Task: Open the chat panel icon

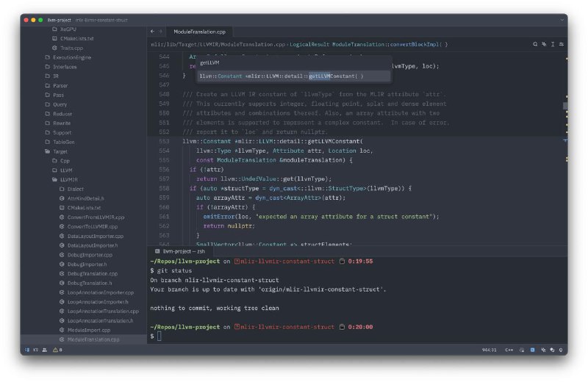Action: (x=553, y=350)
